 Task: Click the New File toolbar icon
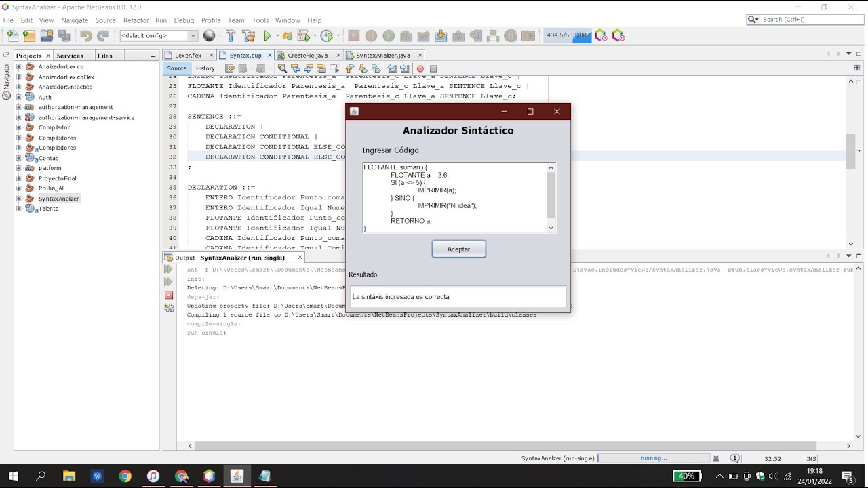12,36
